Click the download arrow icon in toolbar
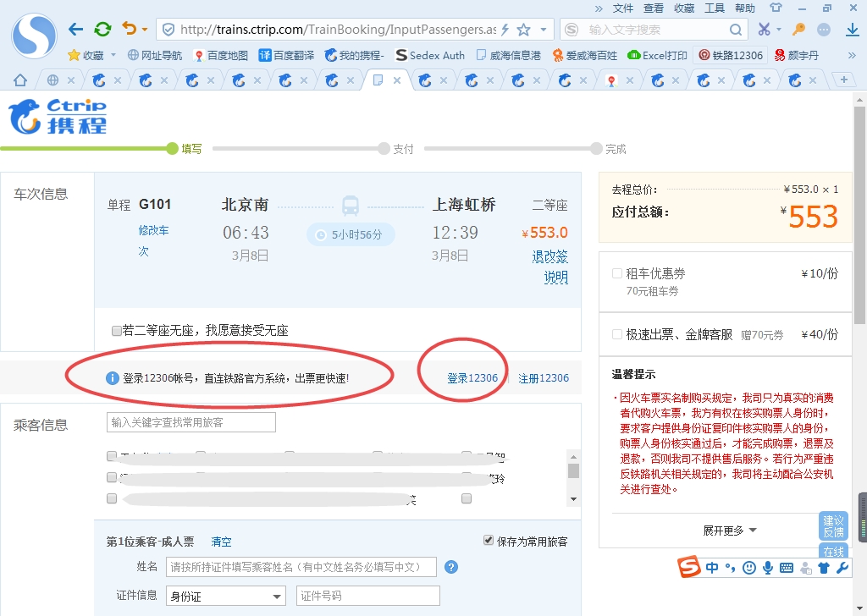This screenshot has height=616, width=867. pos(853,30)
